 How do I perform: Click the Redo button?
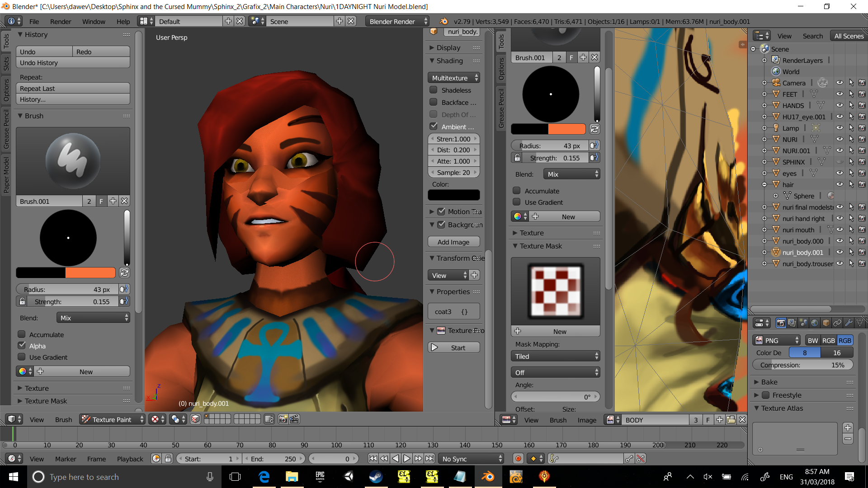coord(101,52)
